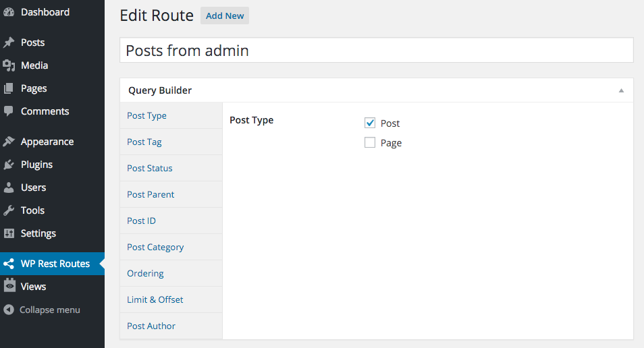Open the Views menu item
Image resolution: width=644 pixels, height=348 pixels.
(33, 287)
